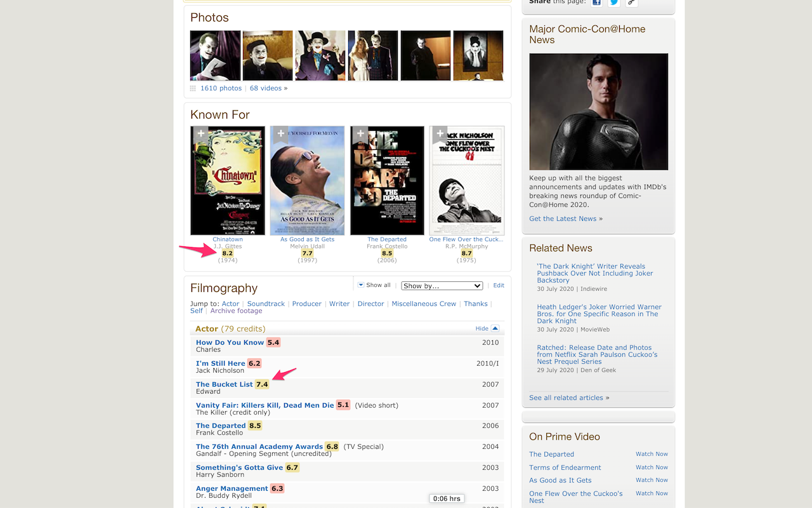Expand the Show all dropdown arrow
This screenshot has height=508, width=812.
pos(360,284)
